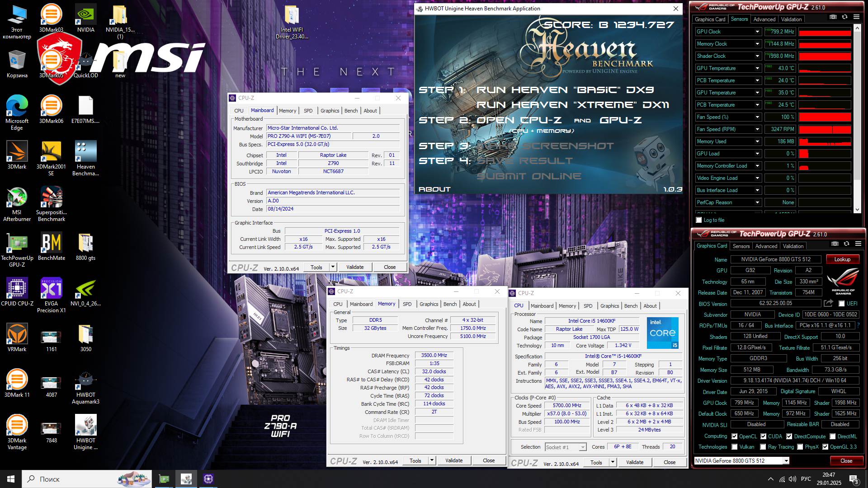Launch MSI Afterburner shortcut

click(x=17, y=204)
